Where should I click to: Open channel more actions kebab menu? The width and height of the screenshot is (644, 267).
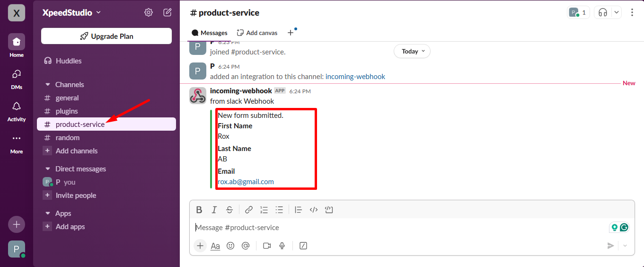tap(632, 13)
